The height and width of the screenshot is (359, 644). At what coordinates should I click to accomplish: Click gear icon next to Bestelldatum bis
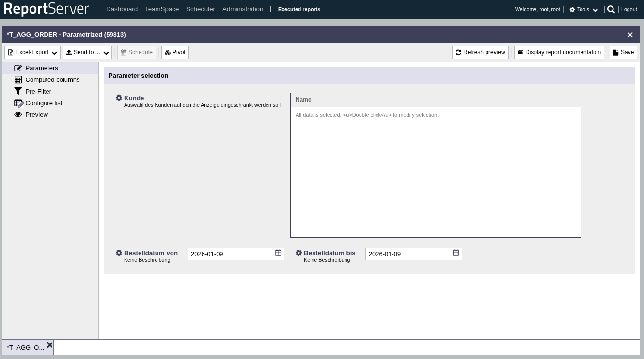tap(298, 253)
